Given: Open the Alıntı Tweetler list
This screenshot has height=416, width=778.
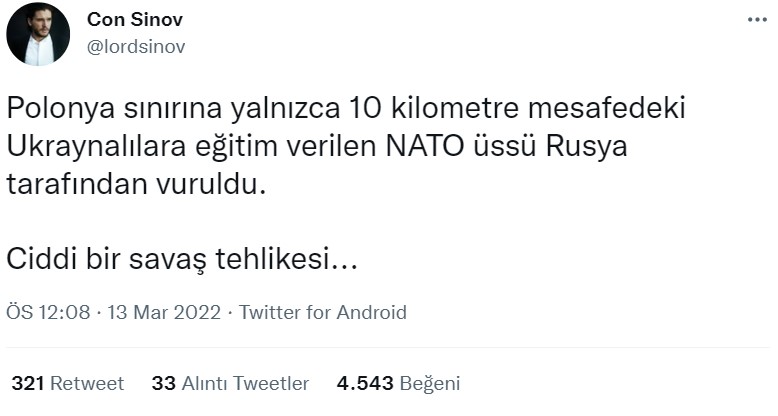Looking at the screenshot, I should point(245,383).
